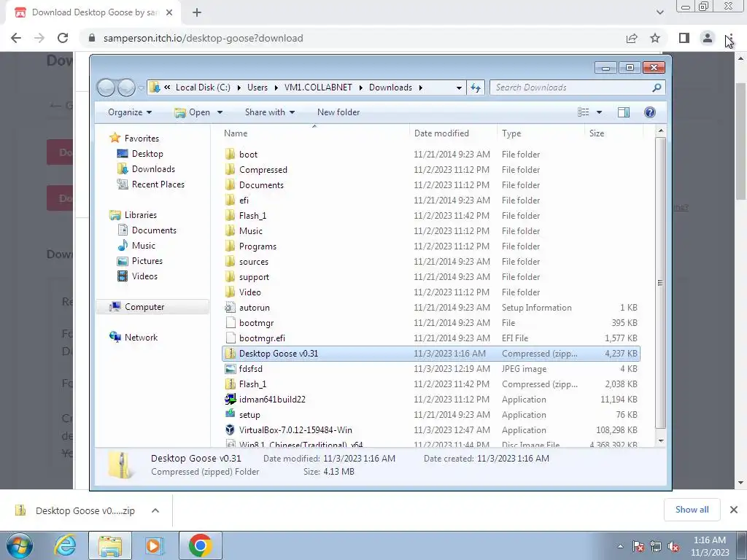The image size is (747, 560).
Task: Sort by Name column header
Action: pyautogui.click(x=314, y=133)
